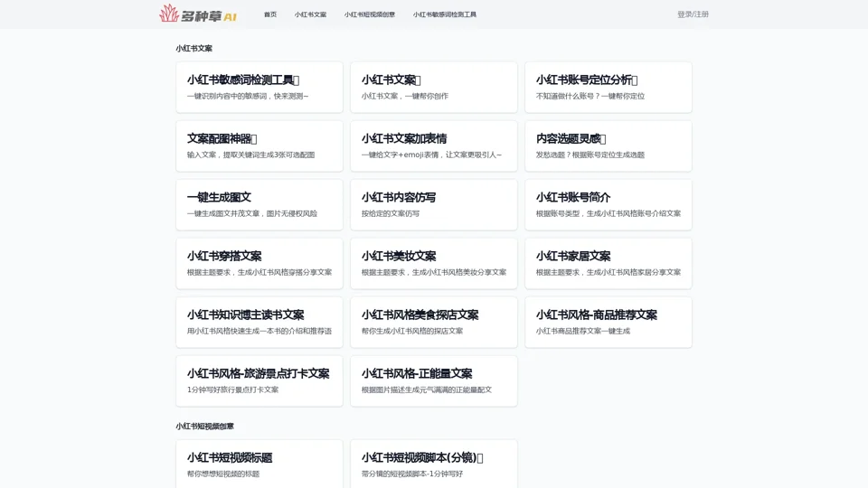The image size is (868, 488).
Task: Open the 小红书账号定位分析 card
Action: 609,88
